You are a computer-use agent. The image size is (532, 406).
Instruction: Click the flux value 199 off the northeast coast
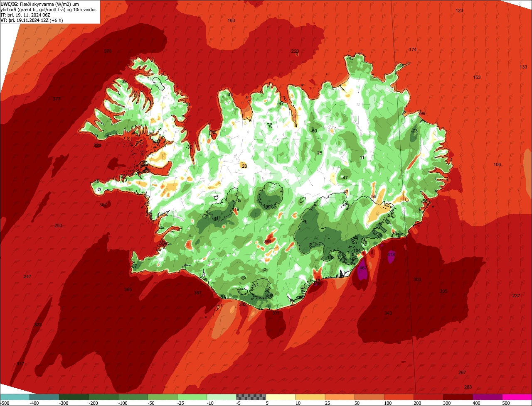422,113
